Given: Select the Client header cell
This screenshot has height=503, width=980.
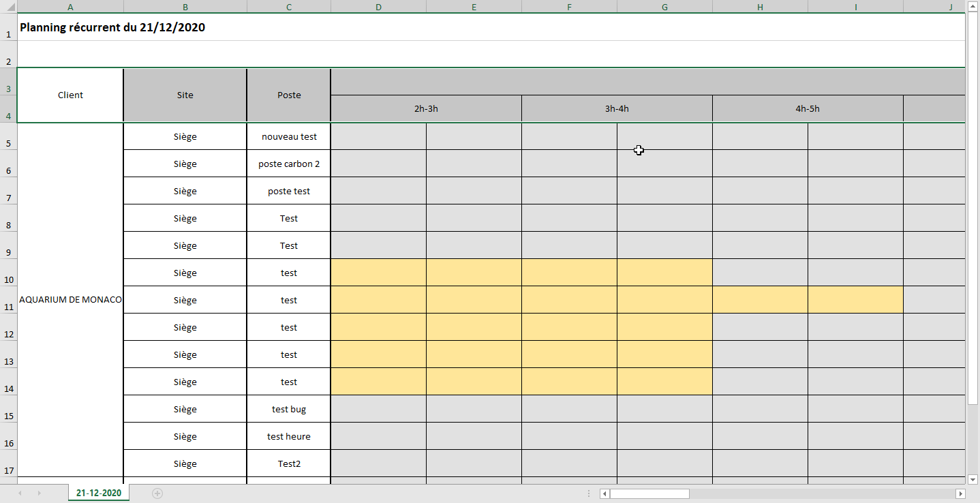Looking at the screenshot, I should [x=70, y=95].
